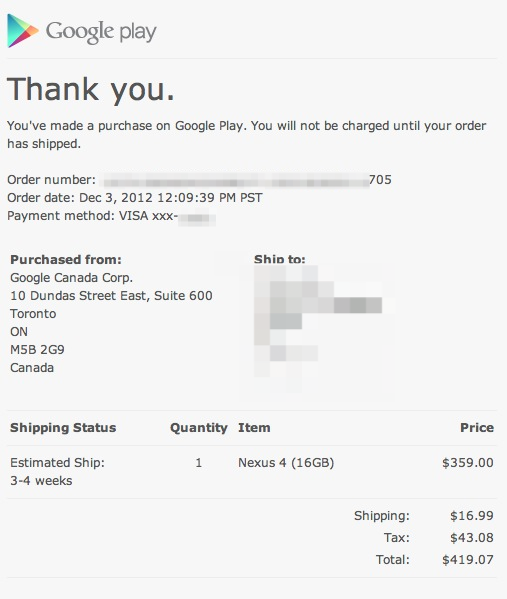The image size is (507, 599).
Task: Click the Shipping Status column header
Action: click(x=63, y=427)
